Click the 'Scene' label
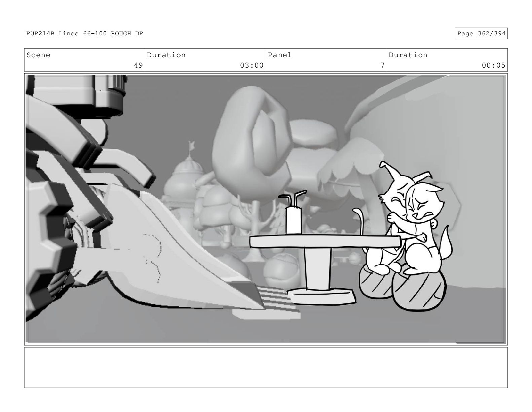Viewport: 532px width, 412px height. [x=38, y=55]
